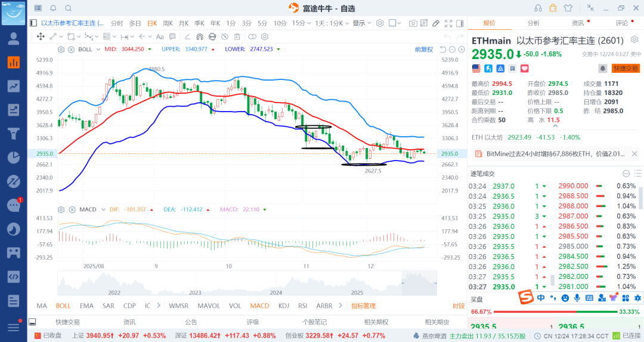Open the 显示 display dropdown

[362, 23]
